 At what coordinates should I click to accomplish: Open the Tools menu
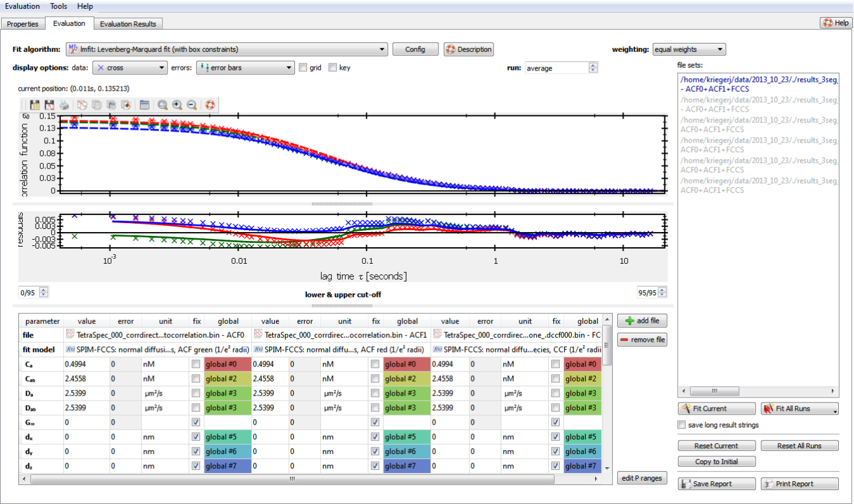pos(58,6)
